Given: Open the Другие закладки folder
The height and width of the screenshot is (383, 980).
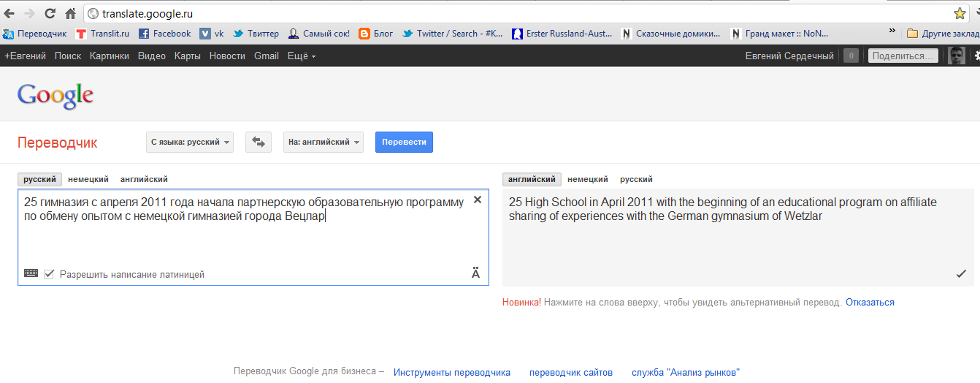Looking at the screenshot, I should (943, 34).
